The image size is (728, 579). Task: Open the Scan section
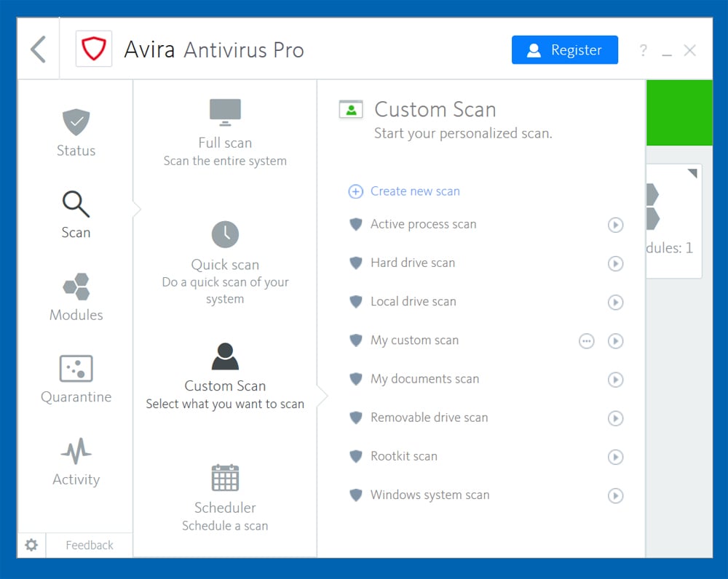coord(76,215)
